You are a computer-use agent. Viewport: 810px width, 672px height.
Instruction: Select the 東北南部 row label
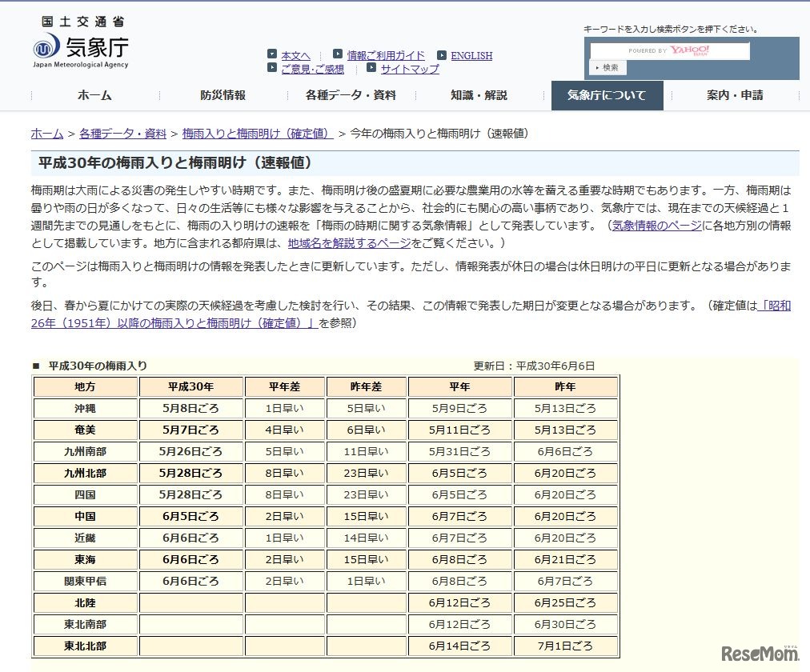pyautogui.click(x=85, y=625)
